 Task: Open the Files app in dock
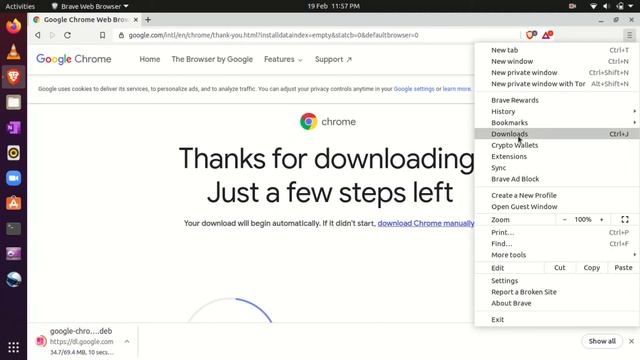(13, 102)
